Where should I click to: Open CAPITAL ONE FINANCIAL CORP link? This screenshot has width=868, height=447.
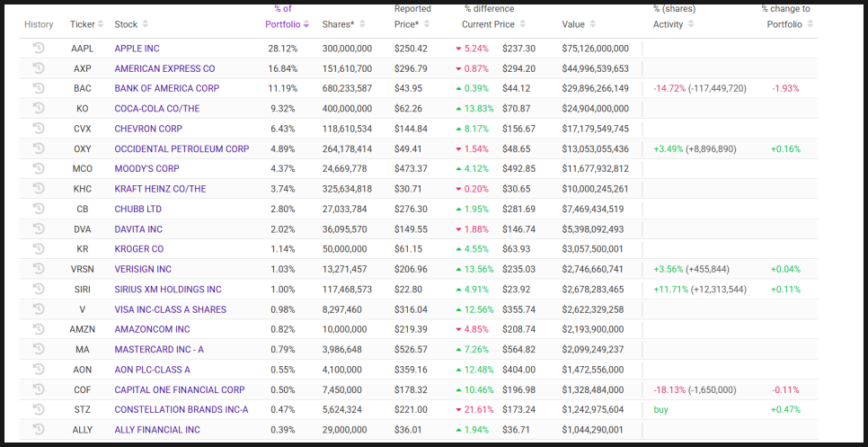(x=180, y=390)
